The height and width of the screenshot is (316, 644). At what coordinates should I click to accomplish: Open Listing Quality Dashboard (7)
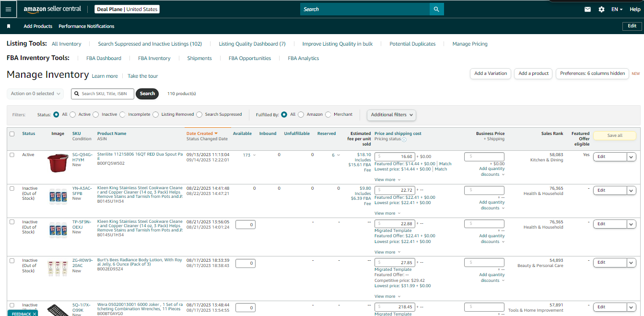click(x=252, y=44)
